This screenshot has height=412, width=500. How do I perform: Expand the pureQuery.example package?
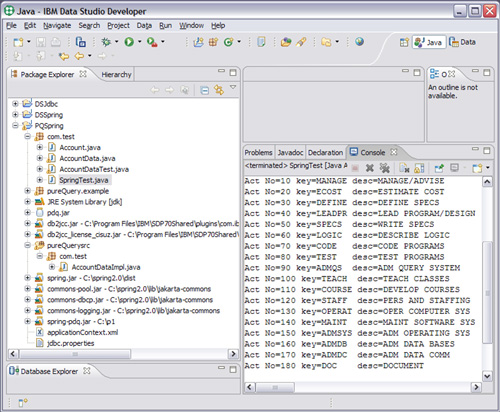(x=27, y=191)
